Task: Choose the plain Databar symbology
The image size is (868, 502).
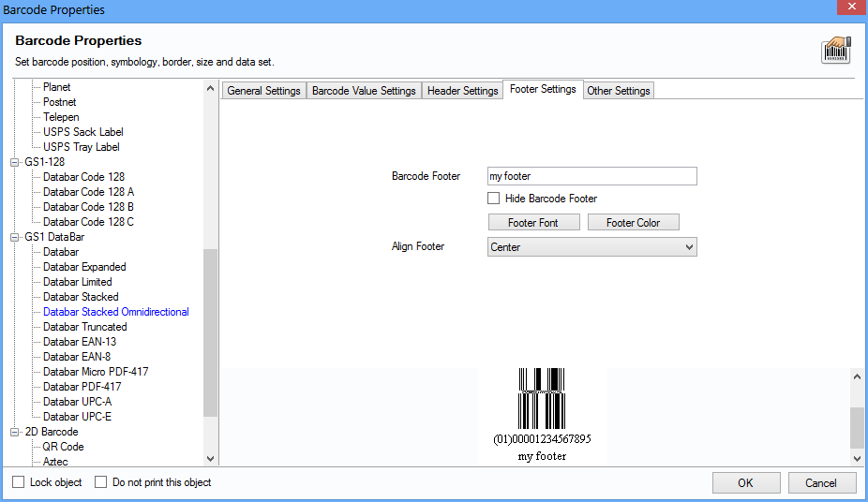Action: click(61, 252)
